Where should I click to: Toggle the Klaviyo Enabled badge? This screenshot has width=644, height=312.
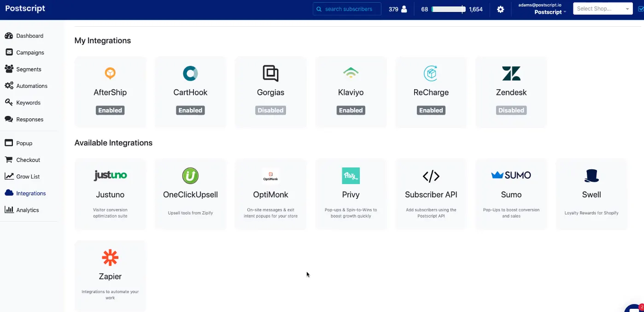tap(351, 110)
